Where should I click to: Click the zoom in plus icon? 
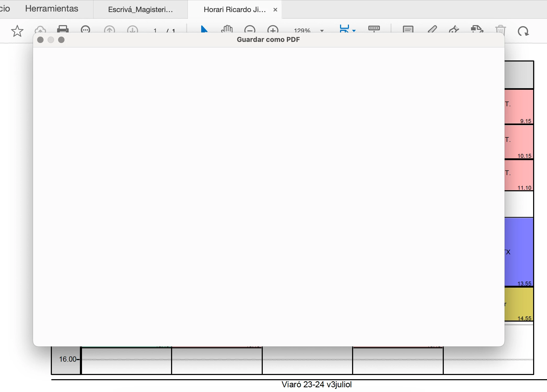coord(273,29)
